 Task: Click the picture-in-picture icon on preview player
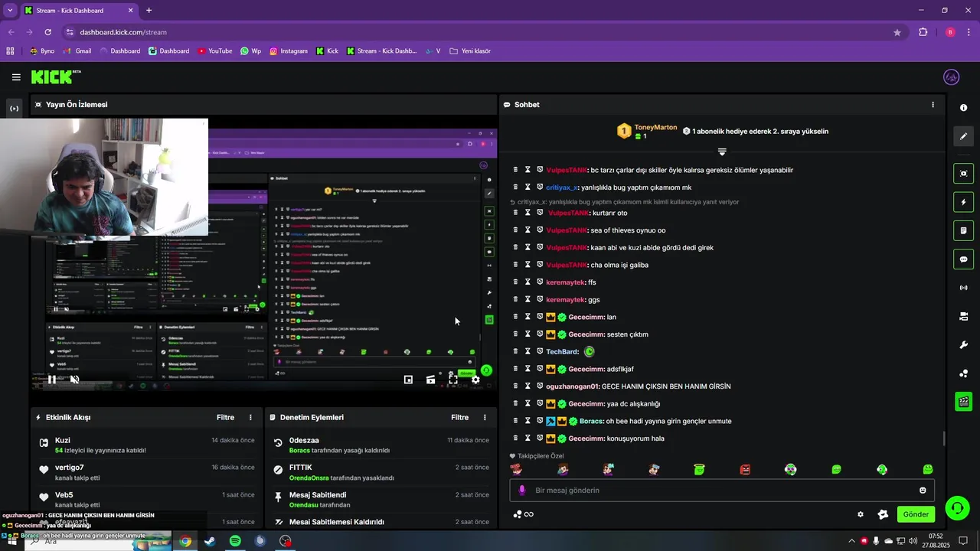[408, 379]
